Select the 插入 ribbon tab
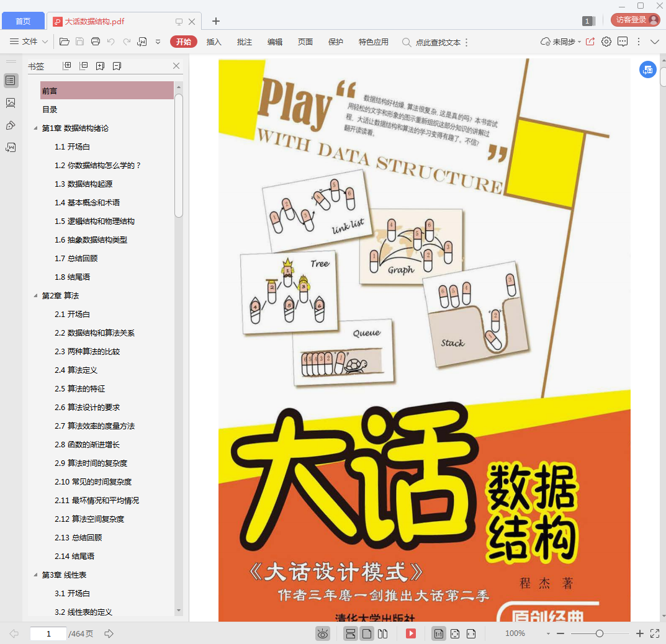The height and width of the screenshot is (644, 666). [x=214, y=42]
